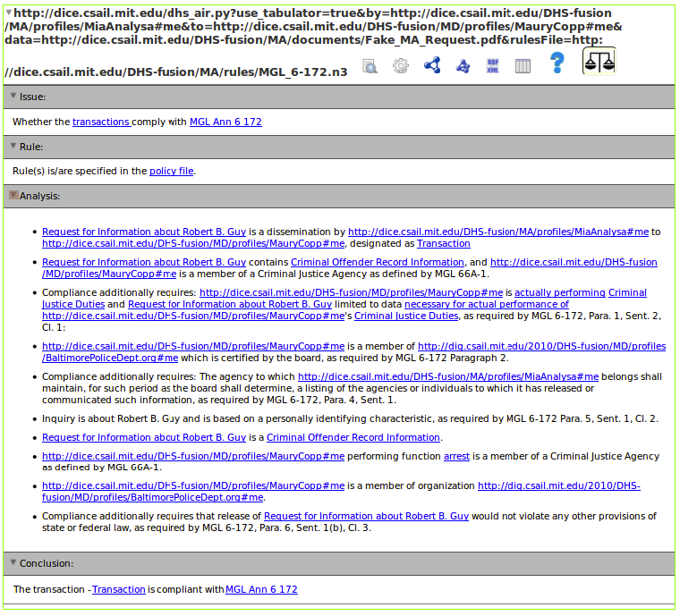Toggle the Analysis section triangle
The width and height of the screenshot is (680, 616).
[x=13, y=195]
